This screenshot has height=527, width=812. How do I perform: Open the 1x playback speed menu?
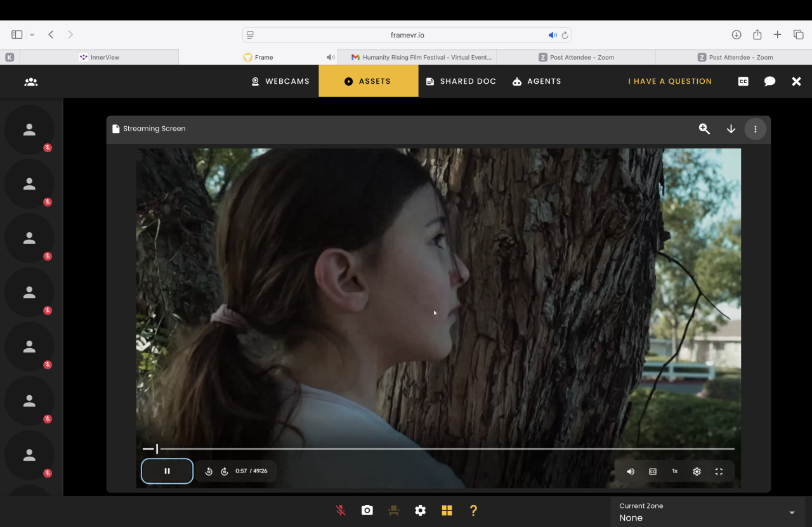pyautogui.click(x=675, y=472)
